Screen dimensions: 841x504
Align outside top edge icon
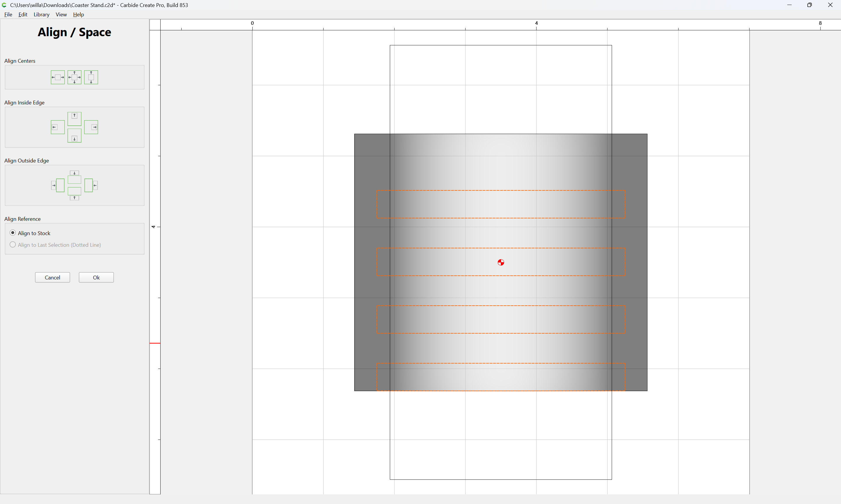[x=74, y=177]
